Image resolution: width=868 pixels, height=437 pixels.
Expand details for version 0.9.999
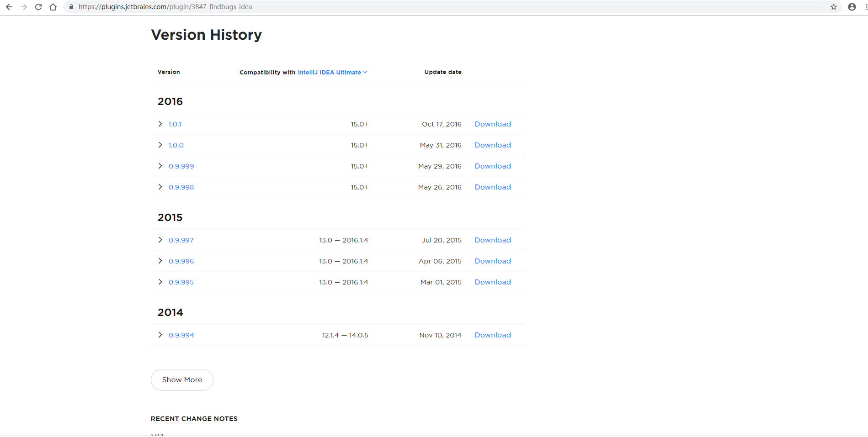160,166
